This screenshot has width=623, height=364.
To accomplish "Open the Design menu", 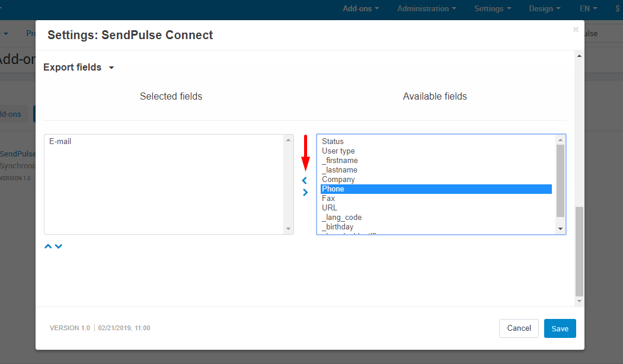I will tap(545, 9).
